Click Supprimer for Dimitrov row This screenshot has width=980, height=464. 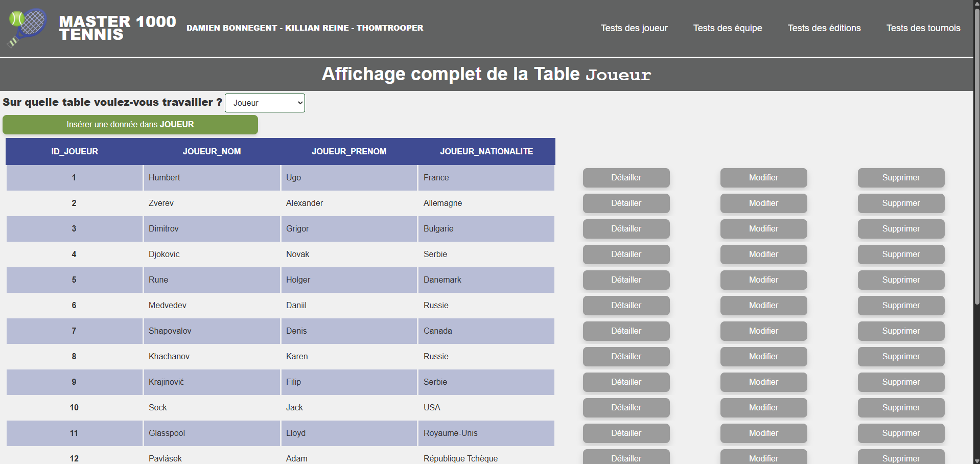coord(901,229)
